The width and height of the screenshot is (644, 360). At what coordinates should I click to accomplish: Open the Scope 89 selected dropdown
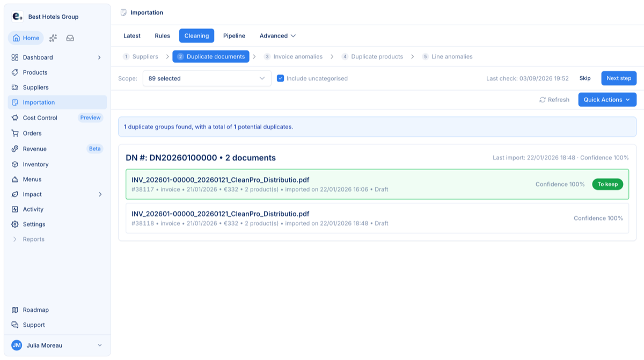pyautogui.click(x=207, y=78)
